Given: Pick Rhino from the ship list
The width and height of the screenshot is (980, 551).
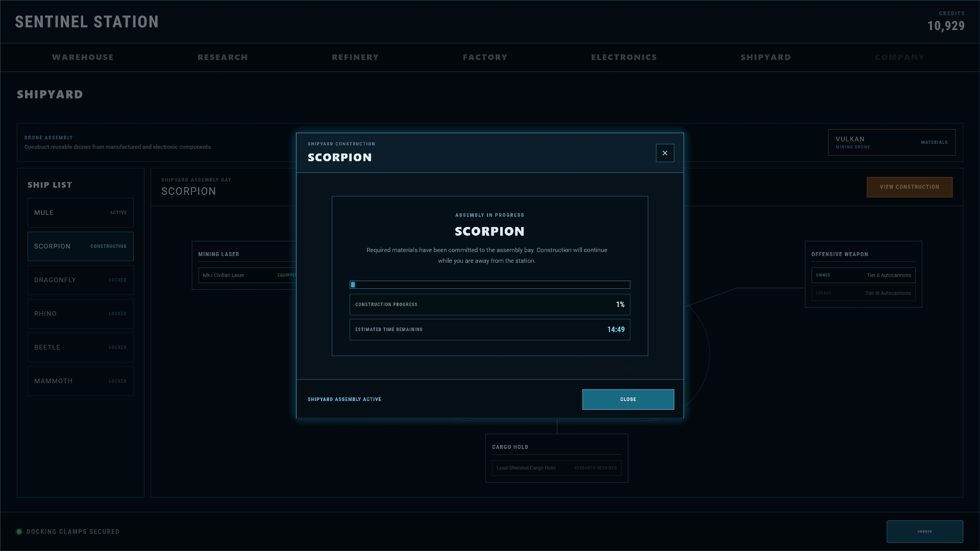Looking at the screenshot, I should click(81, 314).
